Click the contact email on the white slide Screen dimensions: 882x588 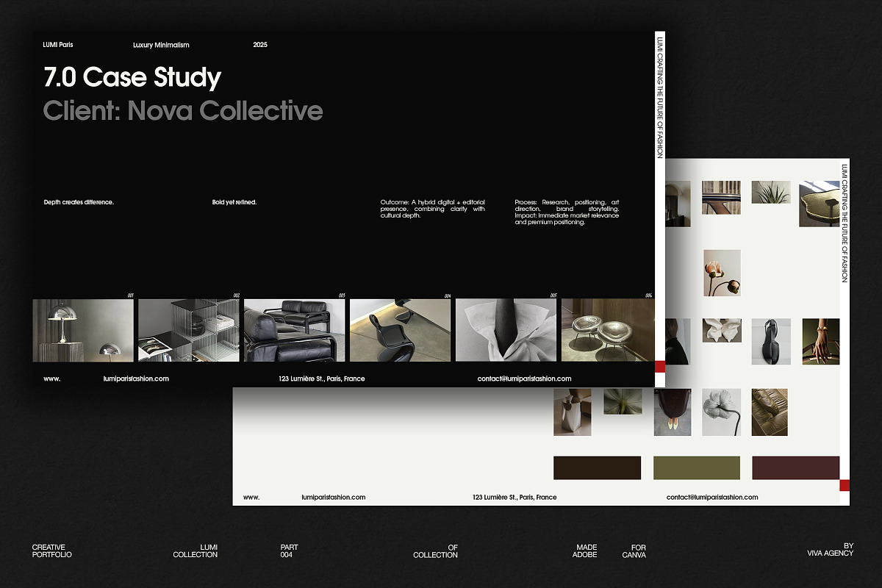tap(712, 497)
